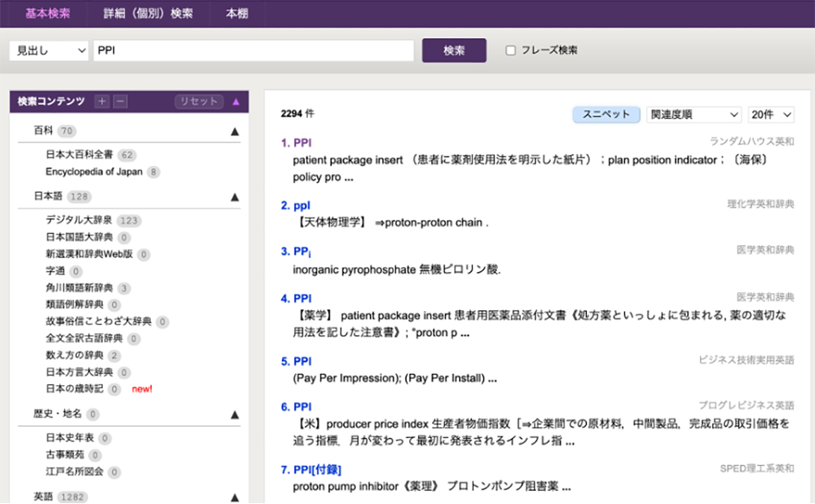Click the 百科 category heading
Image resolution: width=815 pixels, height=504 pixels.
pos(43,131)
